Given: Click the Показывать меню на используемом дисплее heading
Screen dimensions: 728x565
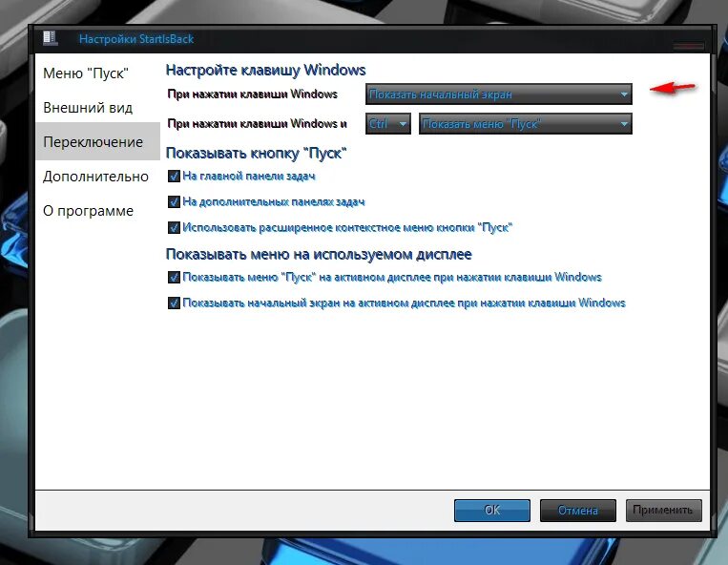Looking at the screenshot, I should pyautogui.click(x=319, y=254).
